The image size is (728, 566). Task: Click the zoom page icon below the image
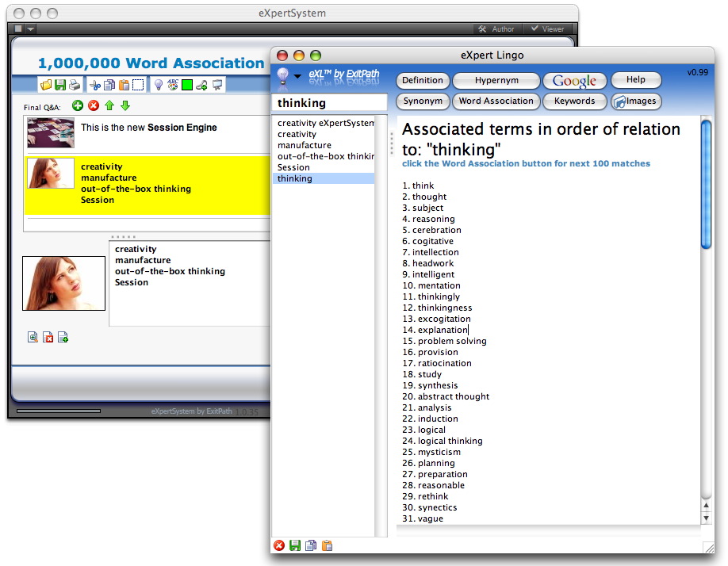pyautogui.click(x=33, y=337)
